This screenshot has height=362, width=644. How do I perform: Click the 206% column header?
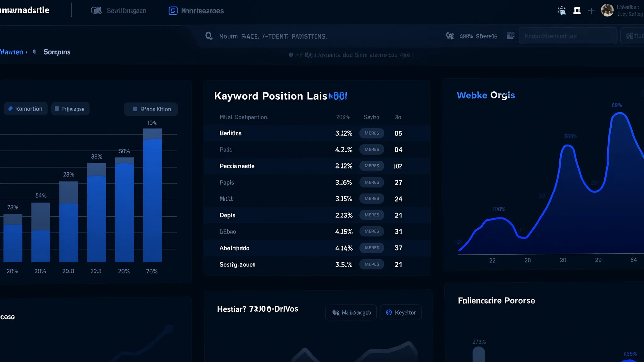tap(343, 117)
